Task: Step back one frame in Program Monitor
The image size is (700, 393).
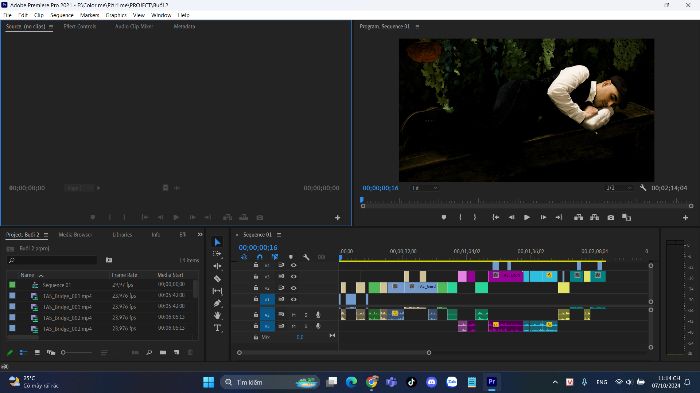Action: tap(512, 217)
